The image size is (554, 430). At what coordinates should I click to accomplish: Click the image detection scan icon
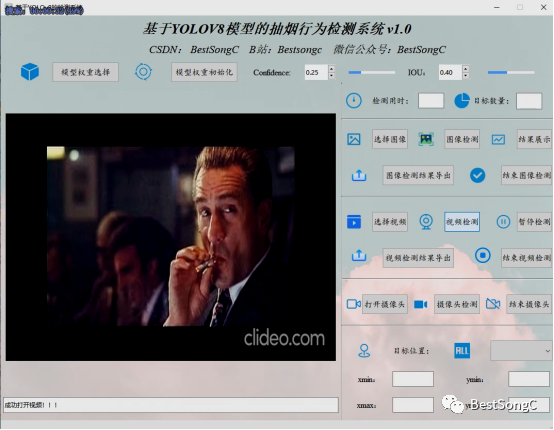(426, 139)
